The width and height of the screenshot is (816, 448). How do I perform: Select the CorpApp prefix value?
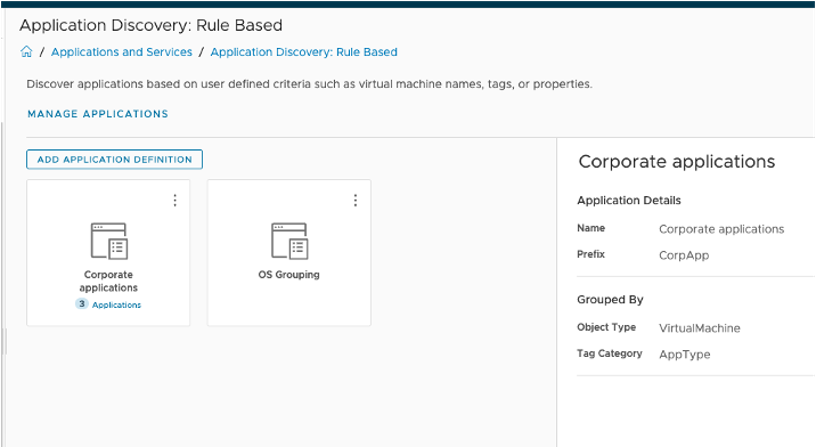coord(684,255)
